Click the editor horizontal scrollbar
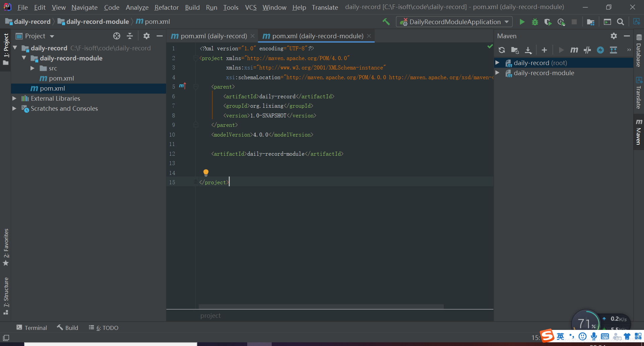The width and height of the screenshot is (644, 346). (x=321, y=306)
